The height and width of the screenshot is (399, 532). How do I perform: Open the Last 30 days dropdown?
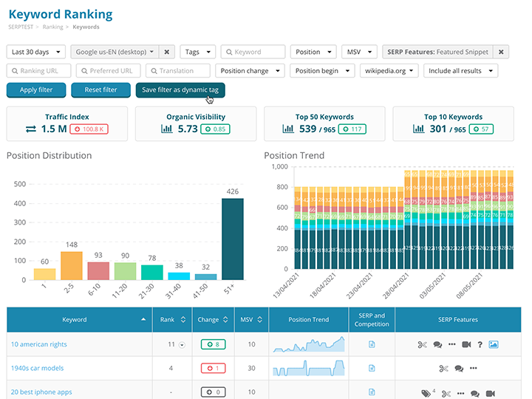(35, 52)
